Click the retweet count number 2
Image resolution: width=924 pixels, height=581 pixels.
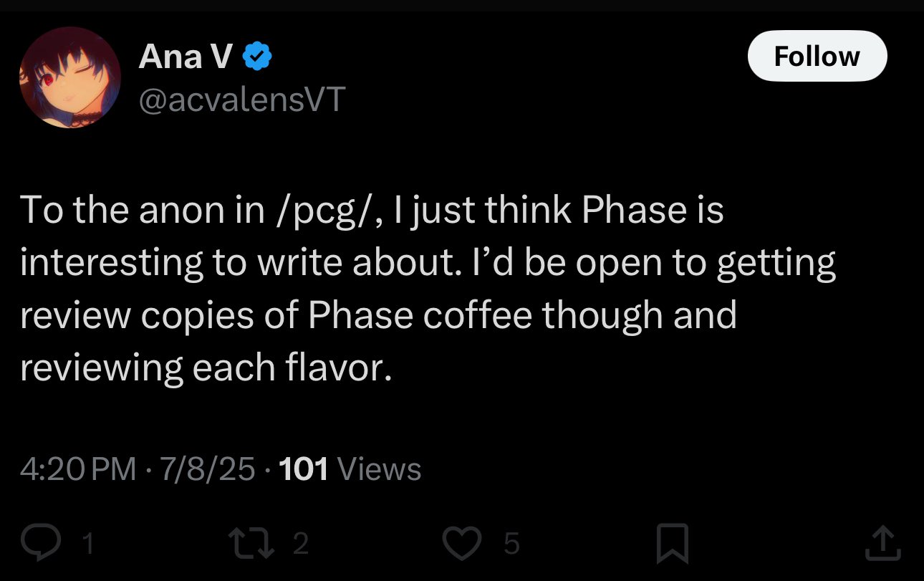coord(301,544)
